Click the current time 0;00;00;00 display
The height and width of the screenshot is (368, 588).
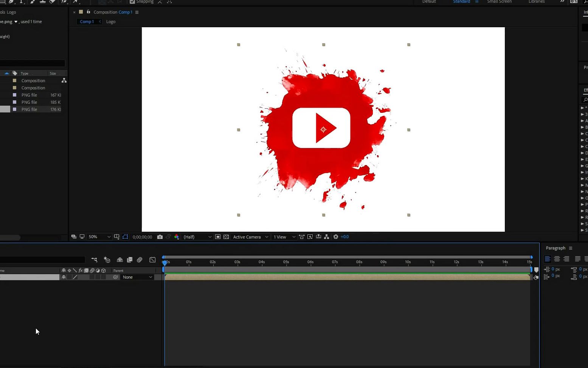(x=142, y=237)
